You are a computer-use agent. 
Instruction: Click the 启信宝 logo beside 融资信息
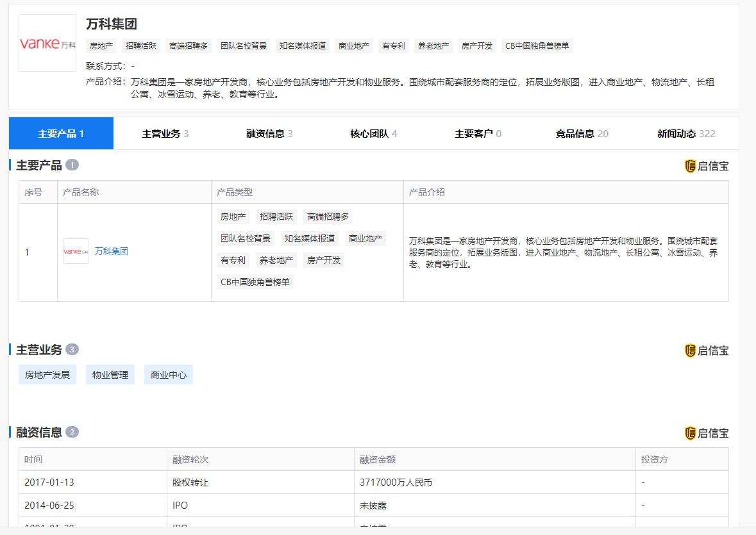coord(707,433)
